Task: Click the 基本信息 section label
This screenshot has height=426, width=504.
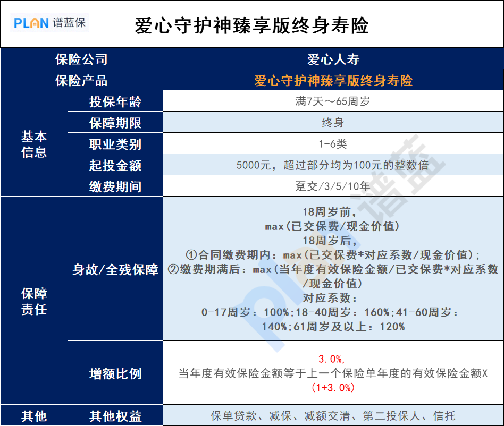Action: point(34,144)
